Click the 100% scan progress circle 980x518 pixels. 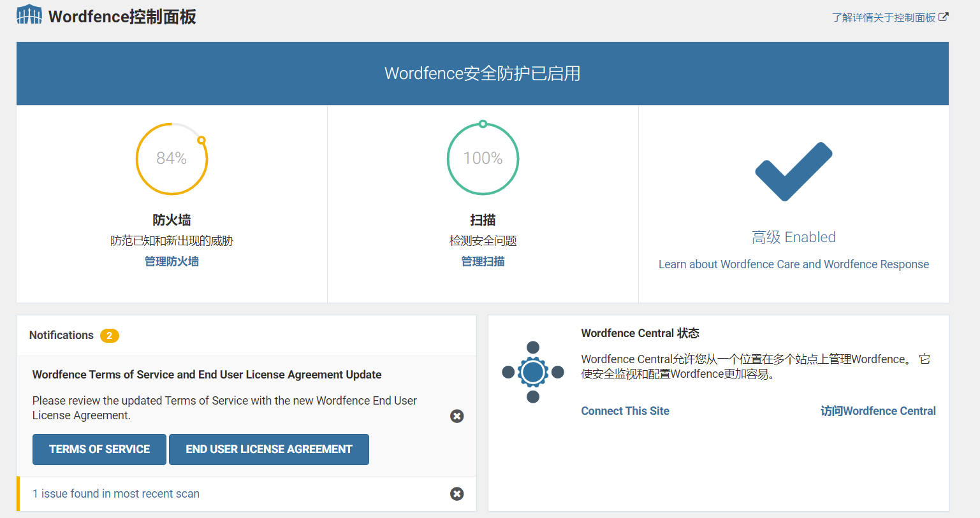(x=483, y=159)
